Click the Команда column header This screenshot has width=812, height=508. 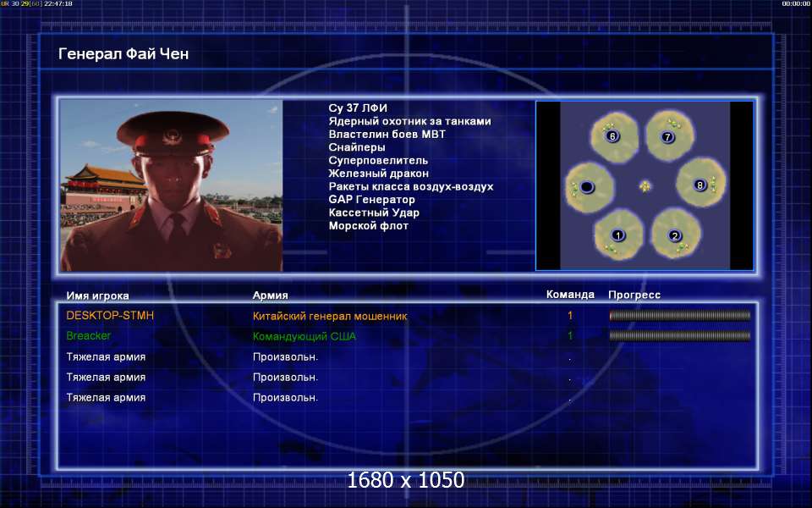(570, 295)
